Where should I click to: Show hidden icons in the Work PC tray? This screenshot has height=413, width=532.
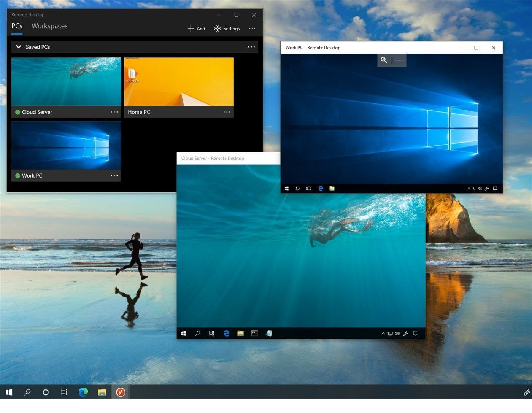[469, 188]
